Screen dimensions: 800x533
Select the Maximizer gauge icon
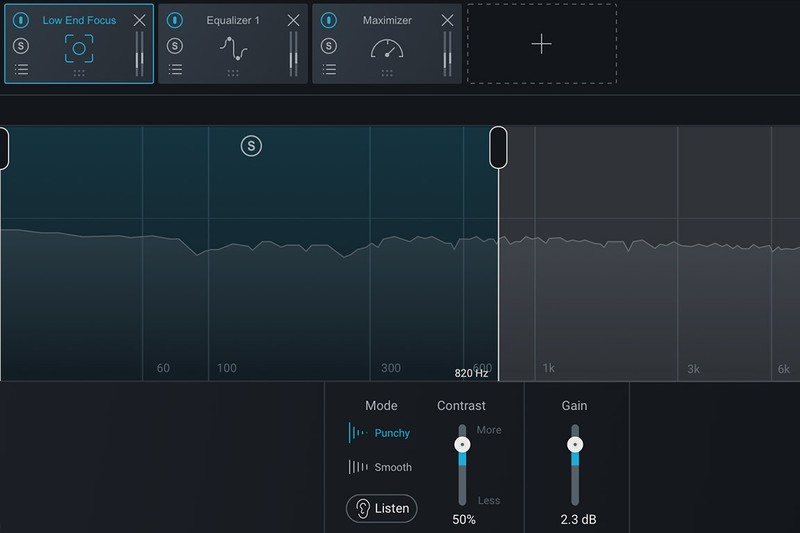387,49
